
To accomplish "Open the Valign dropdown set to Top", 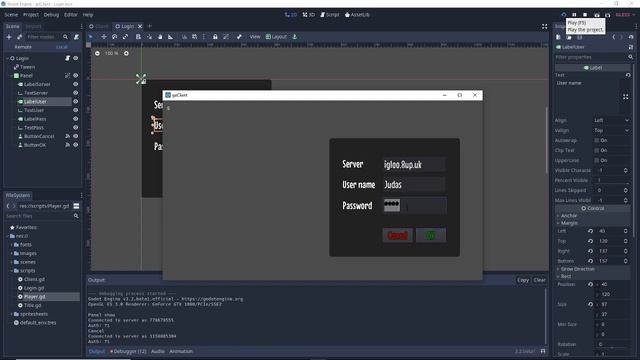I will pos(611,131).
